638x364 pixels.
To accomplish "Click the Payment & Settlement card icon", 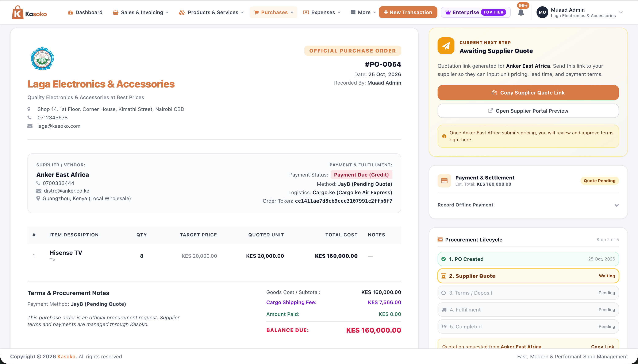I will click(x=444, y=181).
